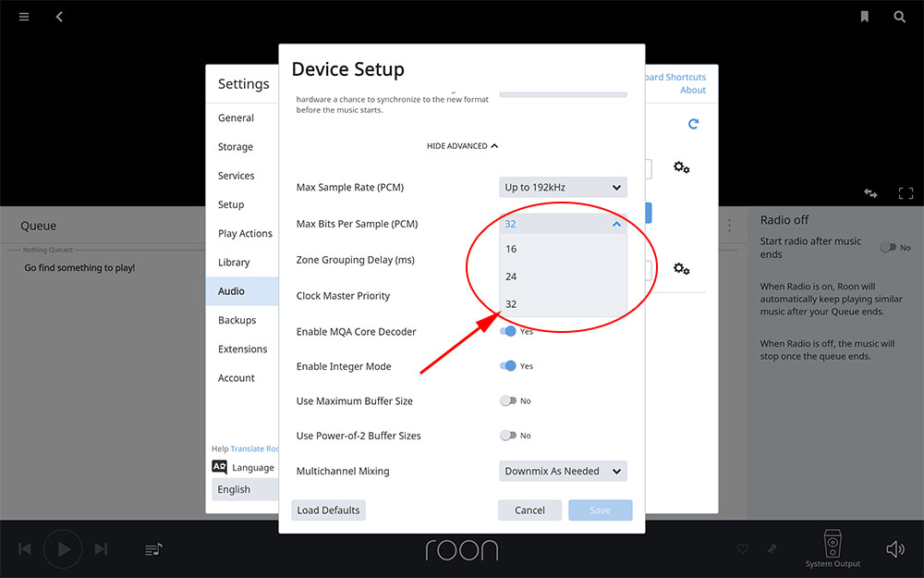The height and width of the screenshot is (578, 924).
Task: Open the queue icon in footer
Action: coord(153,549)
